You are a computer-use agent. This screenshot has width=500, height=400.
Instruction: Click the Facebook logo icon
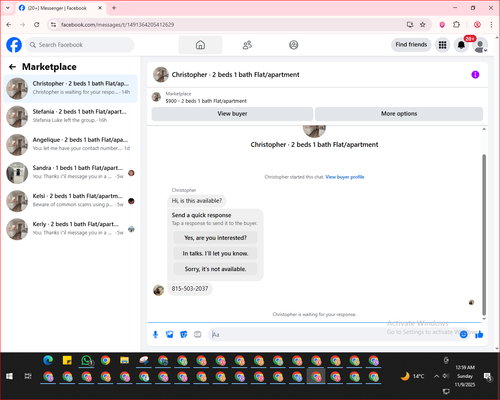tap(14, 45)
